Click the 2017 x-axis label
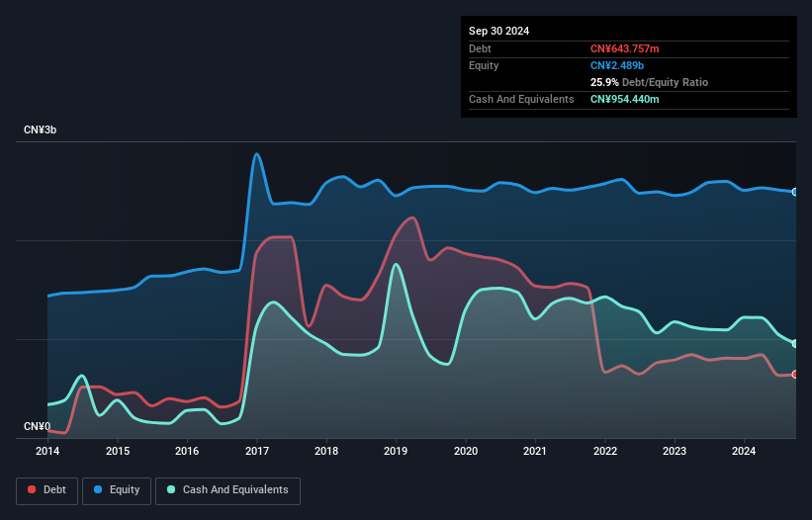Viewport: 812px width, 520px height. [257, 451]
